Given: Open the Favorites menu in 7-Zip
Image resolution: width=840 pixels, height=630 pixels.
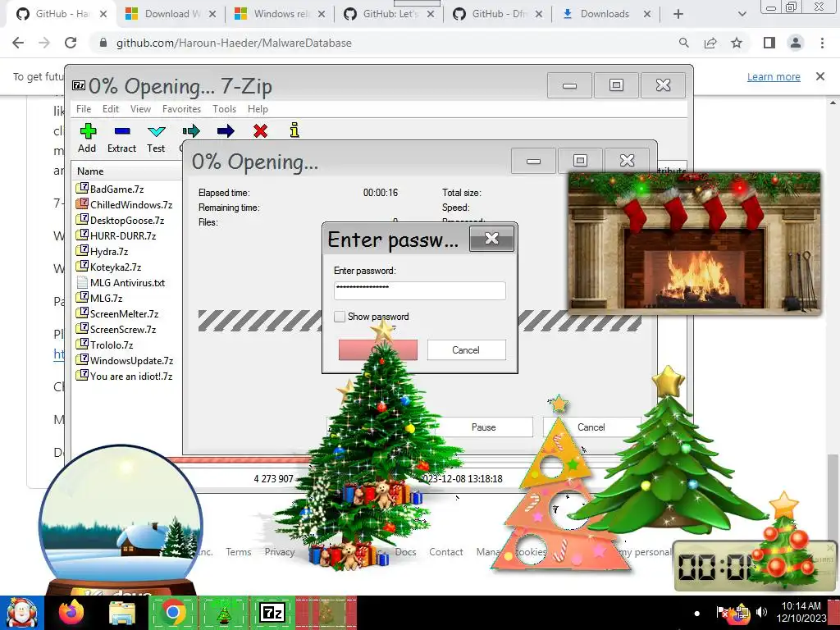Looking at the screenshot, I should [181, 109].
